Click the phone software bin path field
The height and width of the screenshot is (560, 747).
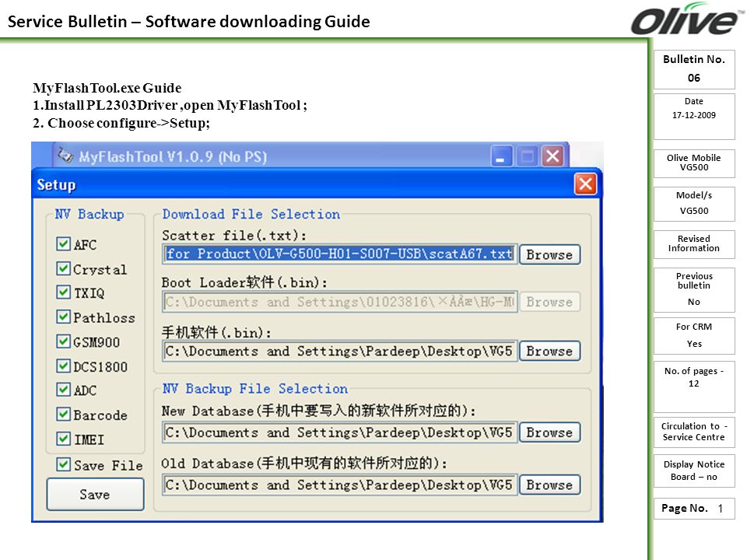340,351
